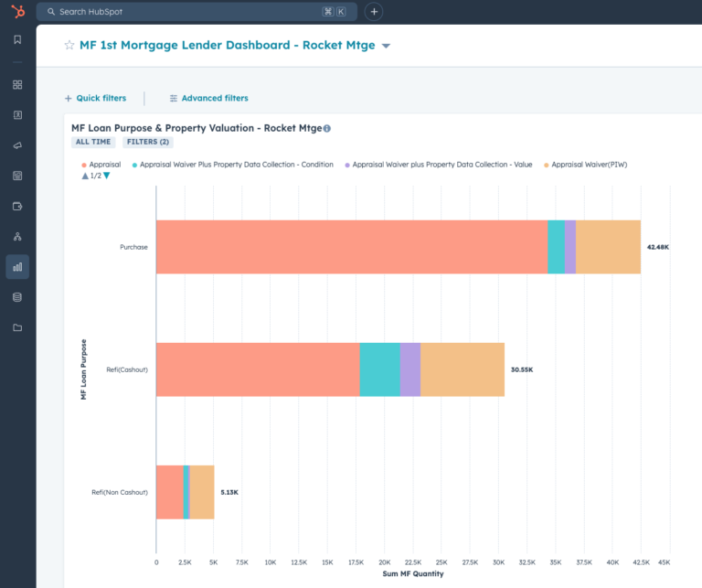This screenshot has height=588, width=702.
Task: Open report title MF Loan Purpose & Property Valuation
Action: coord(197,128)
